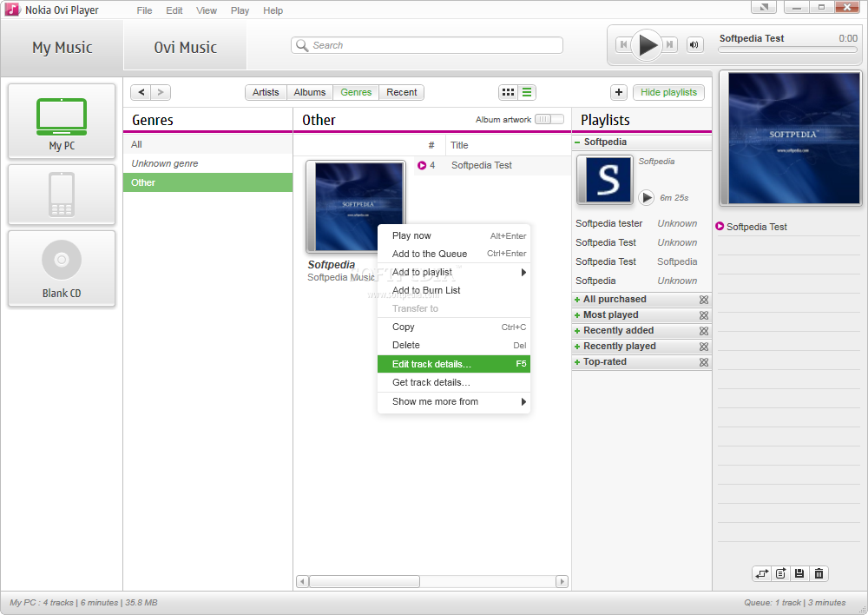The height and width of the screenshot is (615, 868).
Task: Remove the Recently played playlist
Action: click(704, 347)
